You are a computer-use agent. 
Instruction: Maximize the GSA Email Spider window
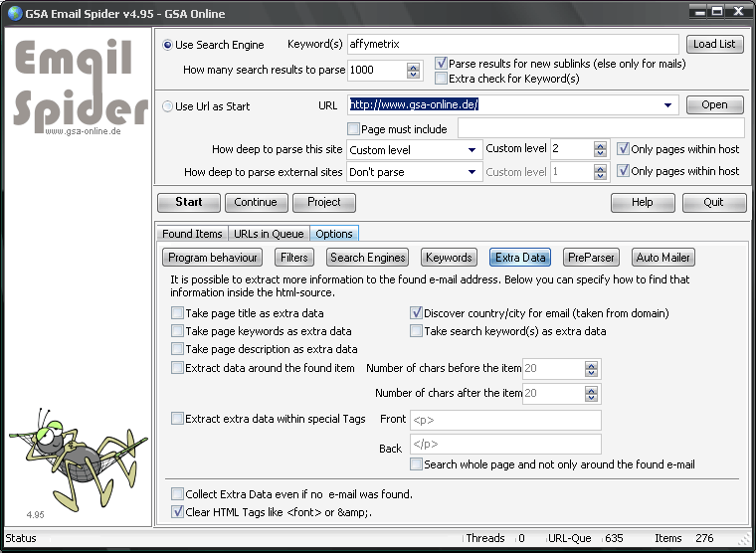[718, 12]
